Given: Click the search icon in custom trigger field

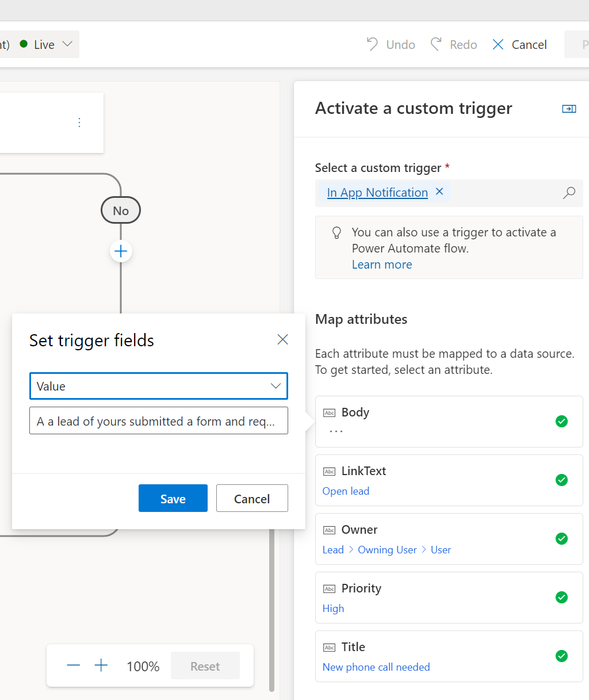Looking at the screenshot, I should pyautogui.click(x=569, y=193).
